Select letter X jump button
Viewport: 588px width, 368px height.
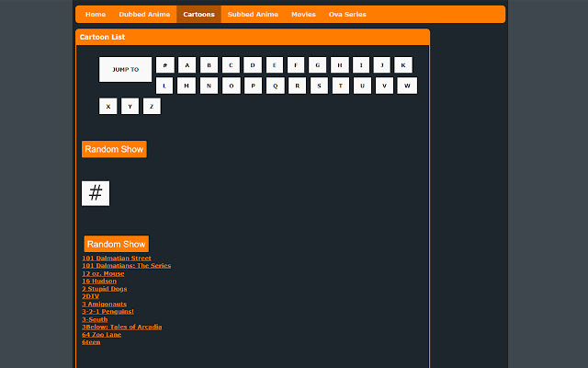108,106
